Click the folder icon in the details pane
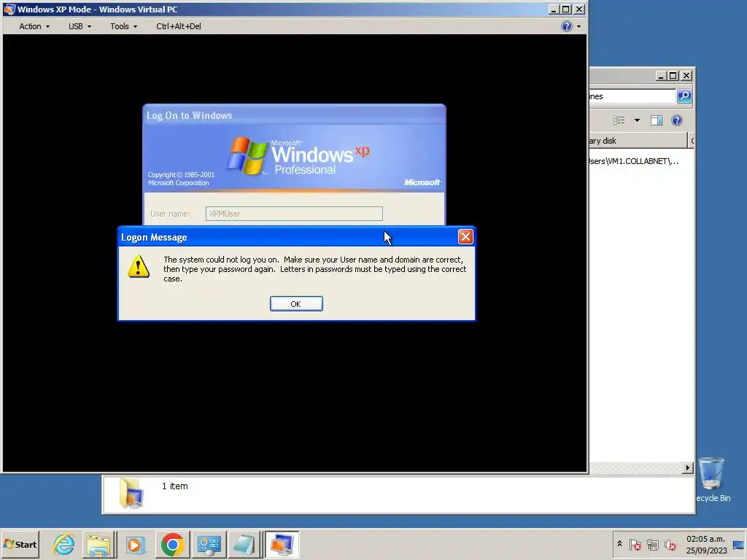 pos(131,494)
